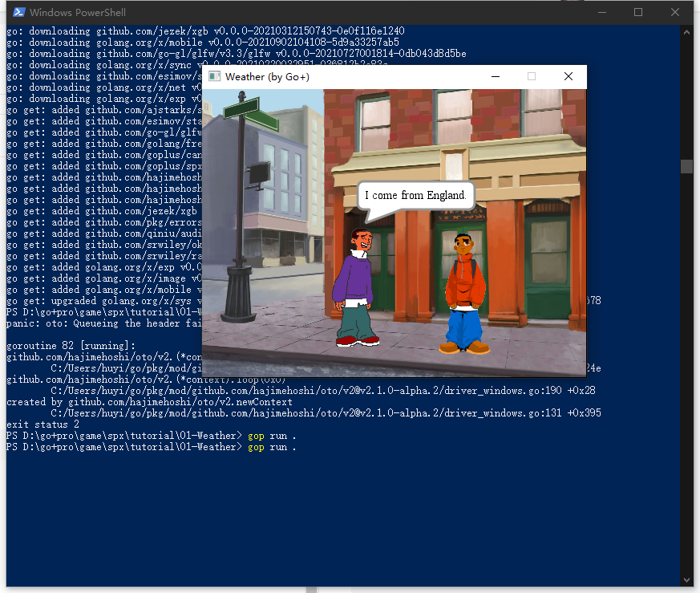Image resolution: width=700 pixels, height=593 pixels.
Task: Click the last "gop run ." command line
Action: 152,447
